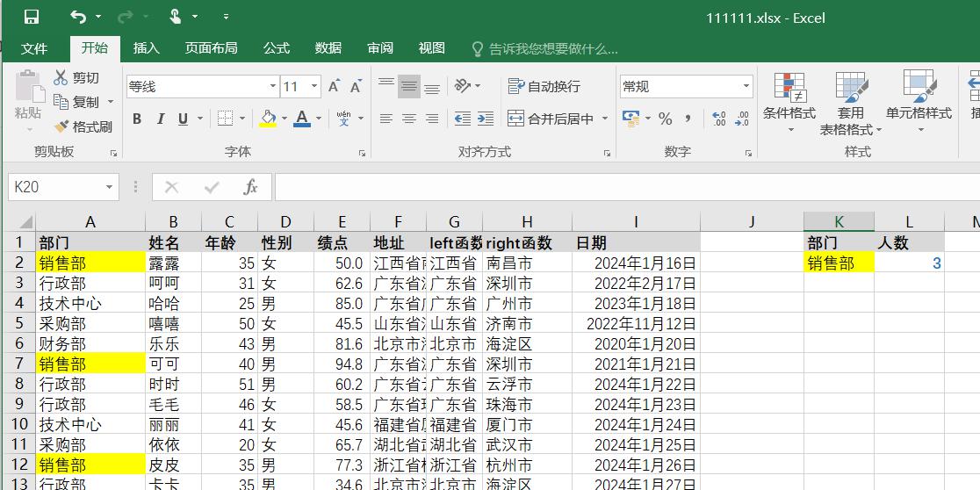The height and width of the screenshot is (490, 980).
Task: Click the formula bar input area
Action: (627, 187)
